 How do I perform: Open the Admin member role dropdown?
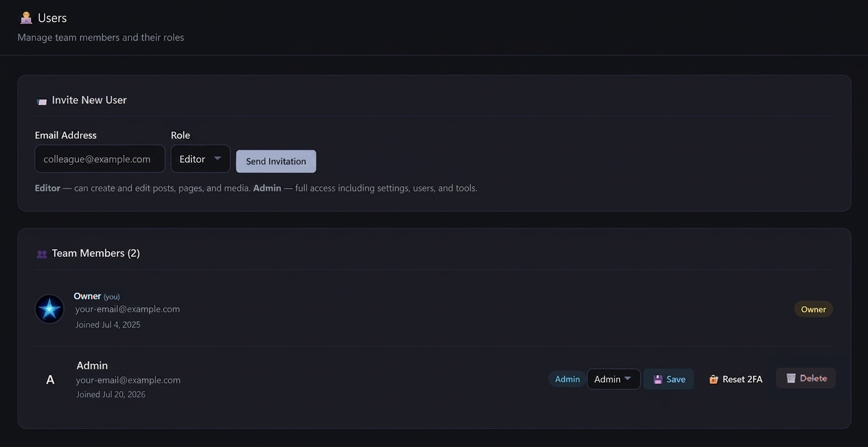point(613,379)
